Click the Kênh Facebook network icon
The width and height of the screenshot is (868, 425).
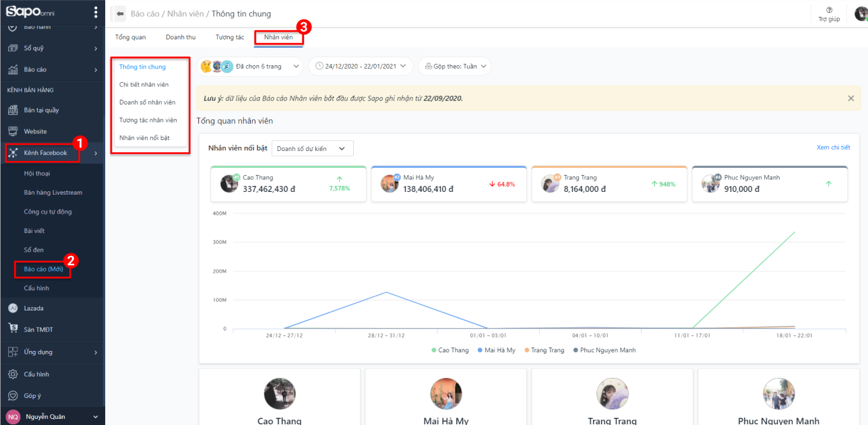coord(13,153)
